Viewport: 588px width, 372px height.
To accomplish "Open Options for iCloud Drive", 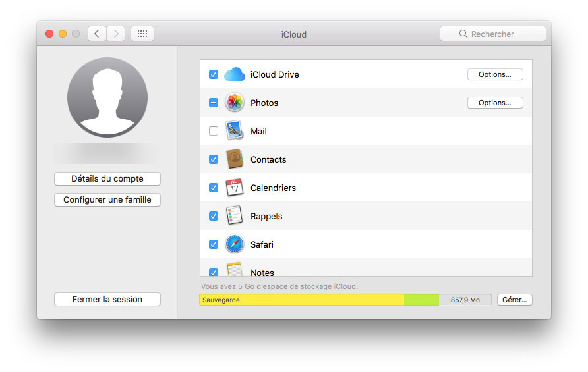I will (494, 74).
